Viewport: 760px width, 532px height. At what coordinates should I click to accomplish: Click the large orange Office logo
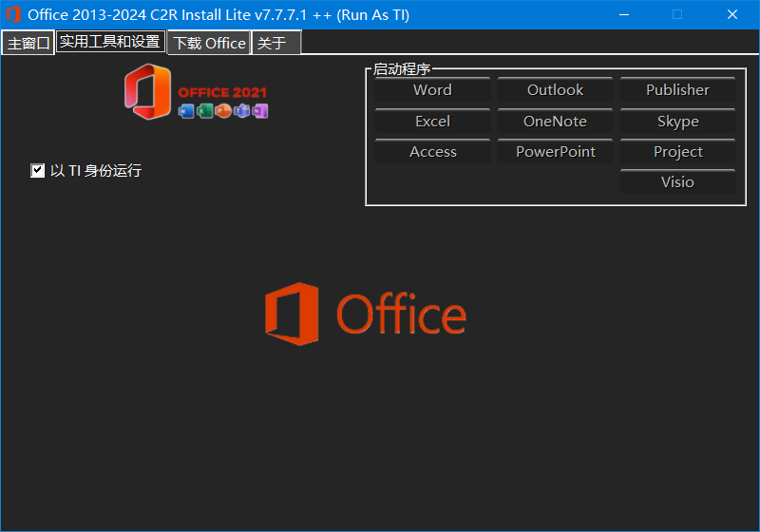tap(366, 313)
